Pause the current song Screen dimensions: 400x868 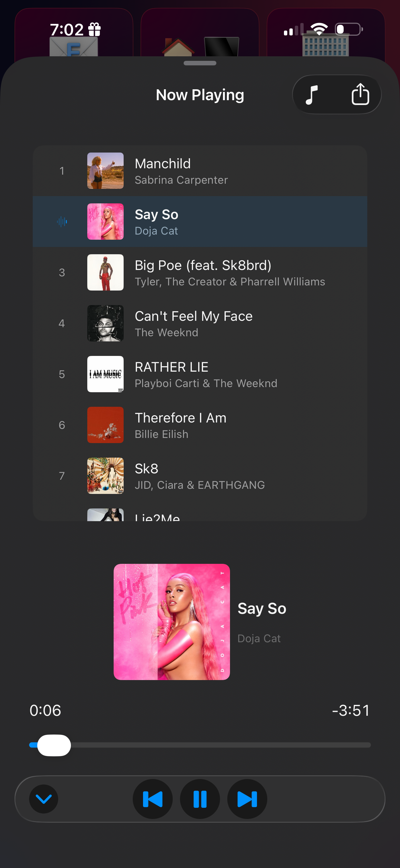pos(200,799)
